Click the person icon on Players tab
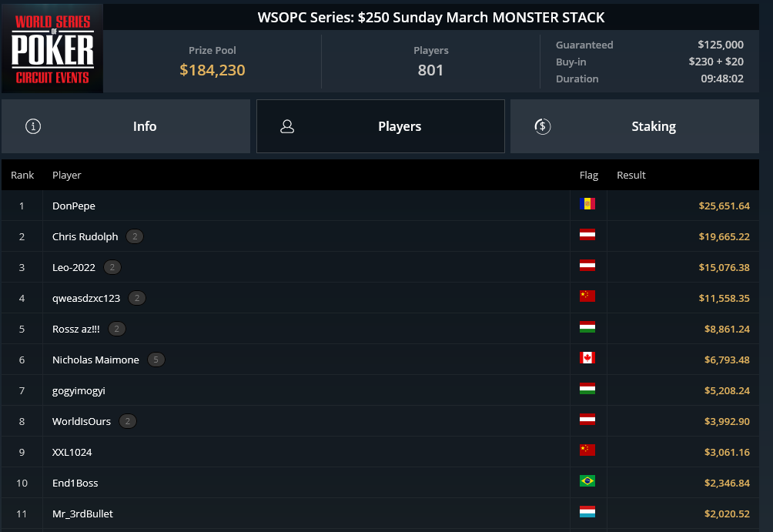Screen dimensions: 773x532 287,126
